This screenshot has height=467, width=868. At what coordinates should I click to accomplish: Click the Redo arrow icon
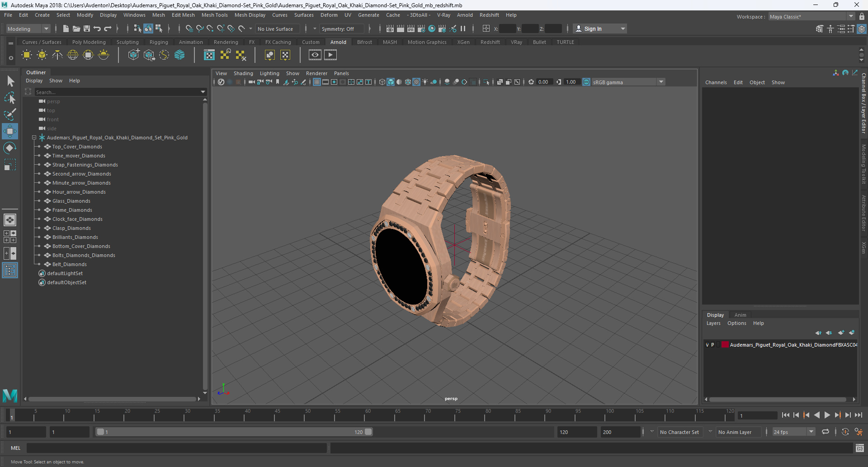108,29
